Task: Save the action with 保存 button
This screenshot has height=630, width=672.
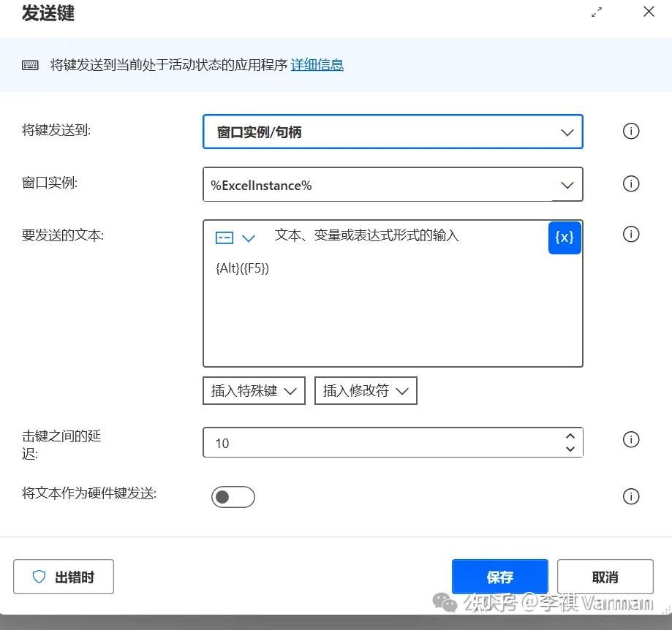Action: pos(499,577)
